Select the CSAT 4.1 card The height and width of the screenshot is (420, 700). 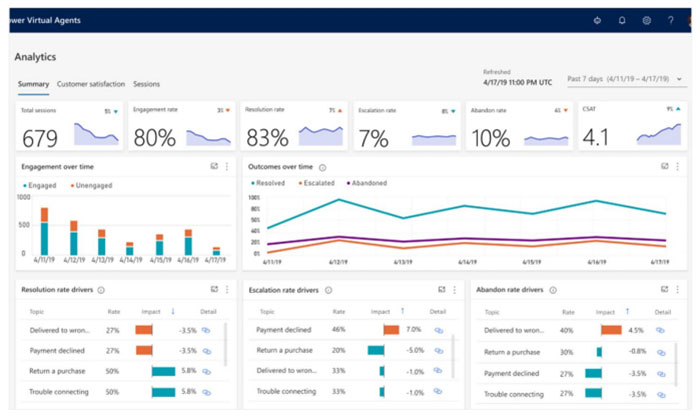tap(633, 127)
